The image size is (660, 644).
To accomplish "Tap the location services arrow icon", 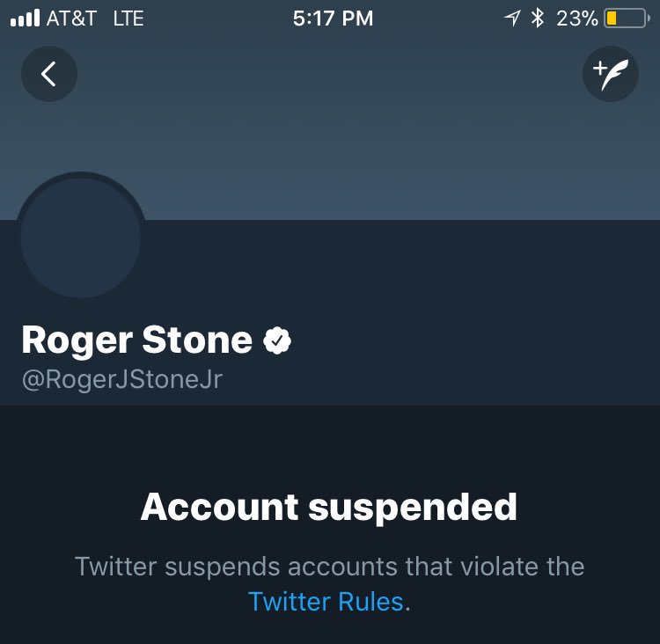I will [512, 18].
